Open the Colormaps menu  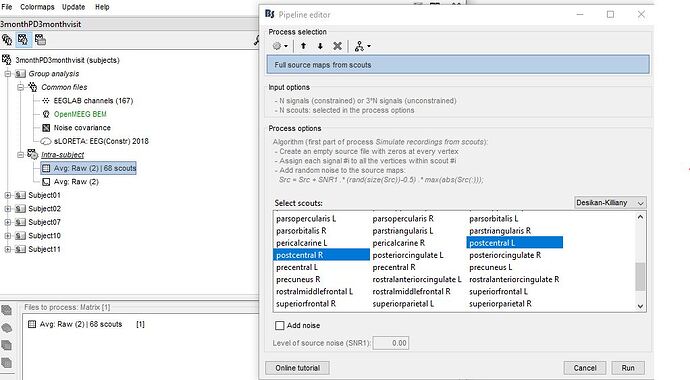(37, 7)
